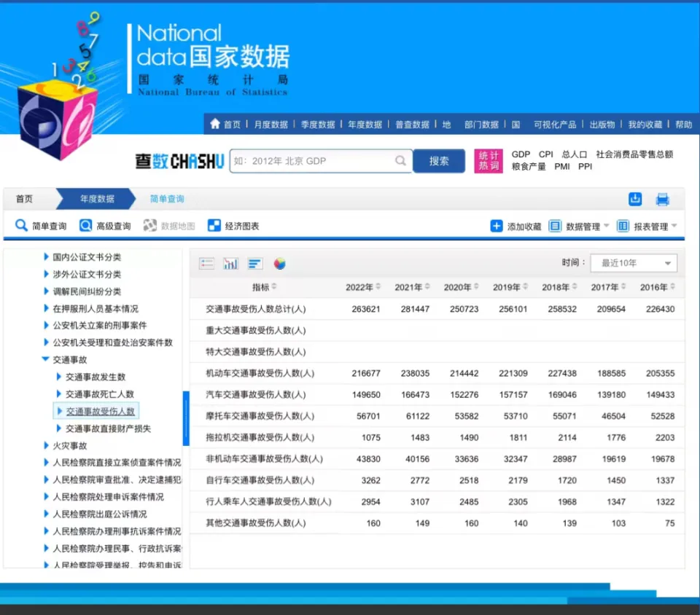This screenshot has width=700, height=615.
Task: Click the download icon above the table
Action: click(634, 198)
